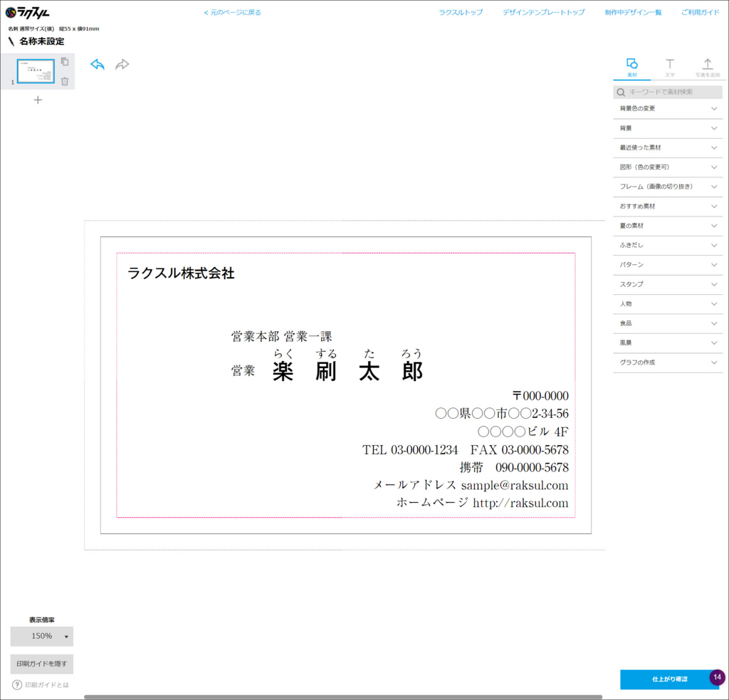
Task: Open the 写真を追加 upload tab
Action: click(707, 68)
